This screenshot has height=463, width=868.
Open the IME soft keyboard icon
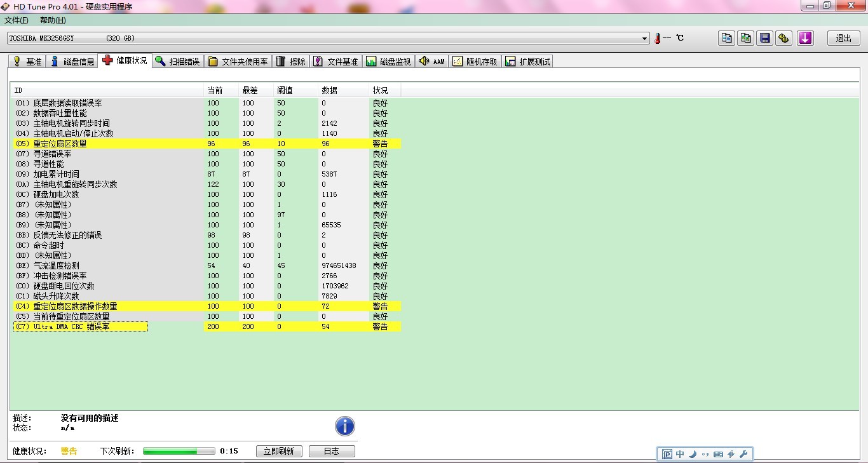[x=718, y=454]
